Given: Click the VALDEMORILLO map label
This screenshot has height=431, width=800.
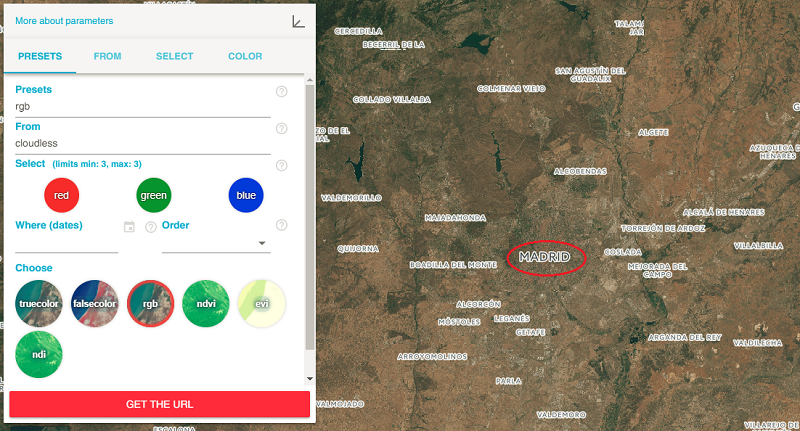Looking at the screenshot, I should (351, 198).
